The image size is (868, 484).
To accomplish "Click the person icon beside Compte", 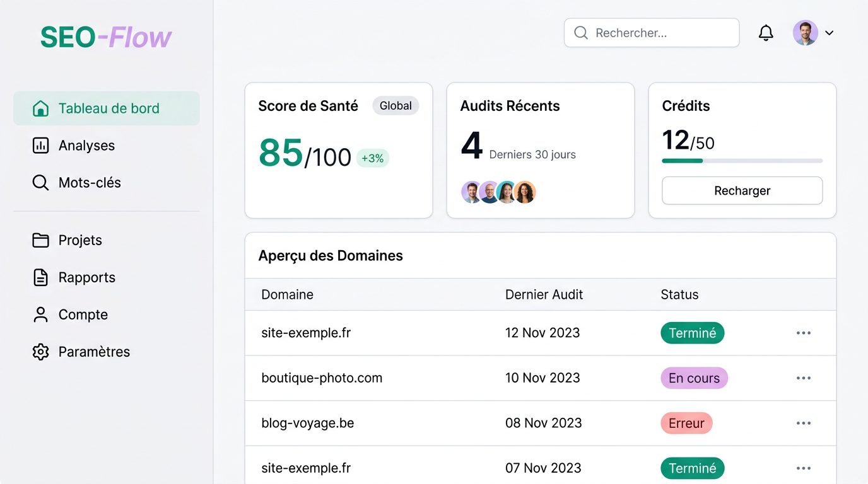I will tap(40, 314).
